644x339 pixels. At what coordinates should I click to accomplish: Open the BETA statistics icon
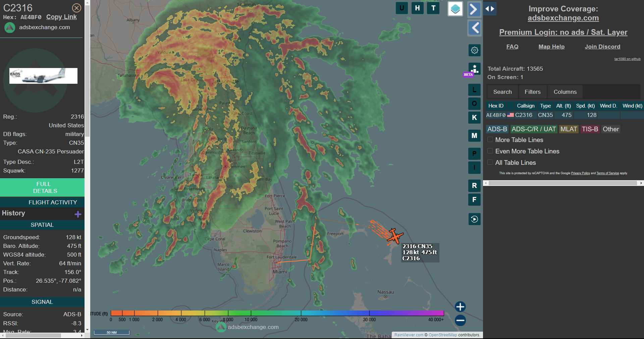pyautogui.click(x=474, y=69)
